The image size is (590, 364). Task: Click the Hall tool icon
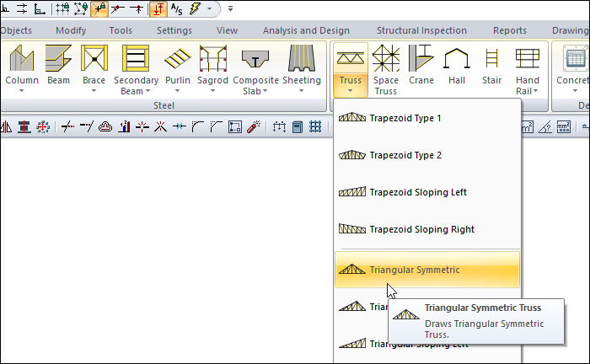pyautogui.click(x=457, y=58)
